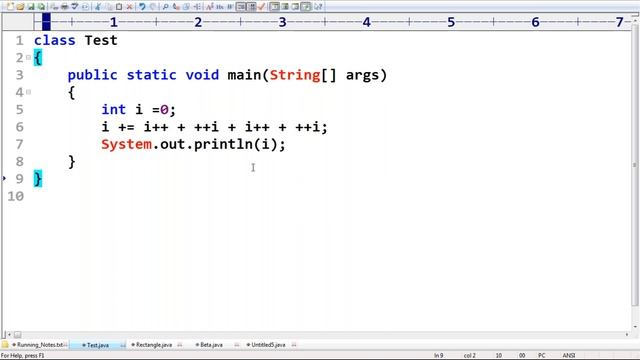640x360 pixels.
Task: Print the document with printer icon
Action: (65, 7)
